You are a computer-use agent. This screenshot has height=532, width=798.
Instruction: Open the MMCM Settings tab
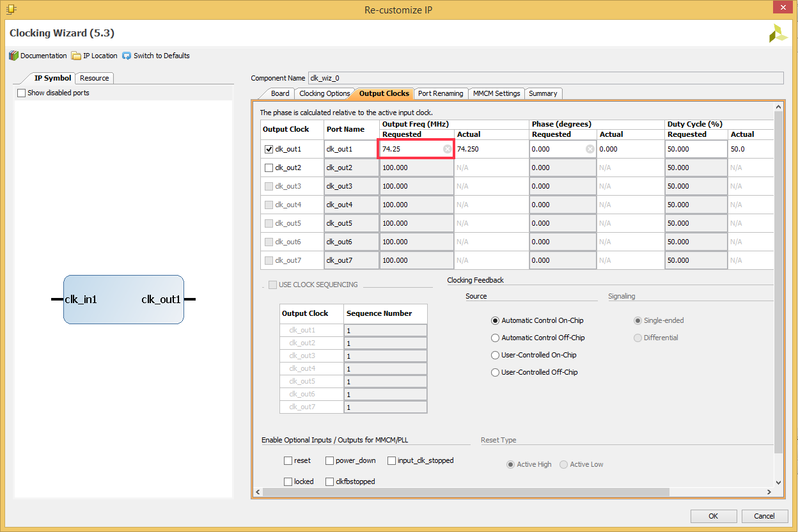pyautogui.click(x=496, y=93)
